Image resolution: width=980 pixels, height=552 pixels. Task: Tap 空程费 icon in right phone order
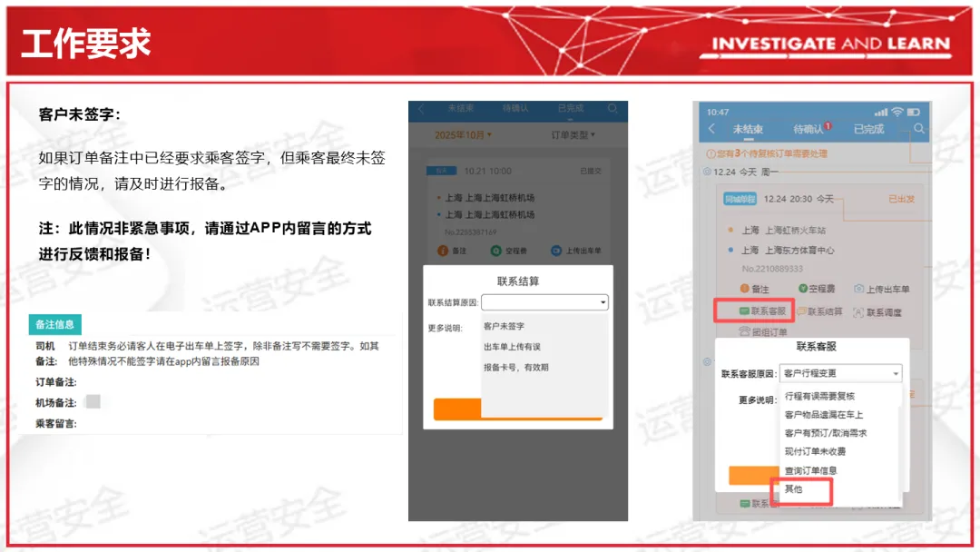(x=803, y=288)
